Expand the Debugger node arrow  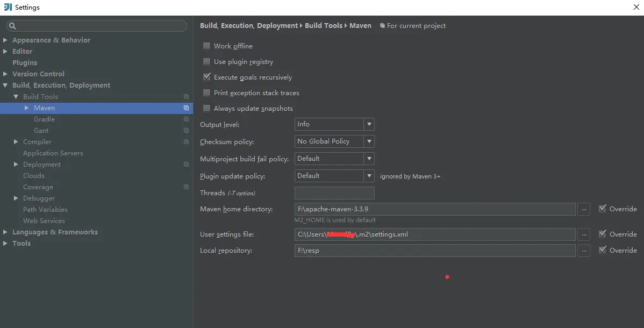pyautogui.click(x=16, y=198)
